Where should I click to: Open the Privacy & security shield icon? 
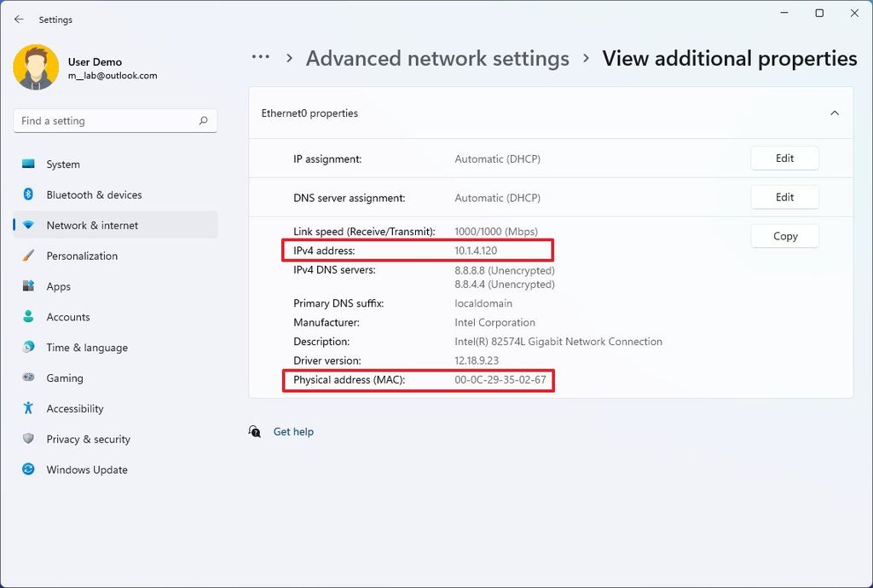tap(28, 439)
